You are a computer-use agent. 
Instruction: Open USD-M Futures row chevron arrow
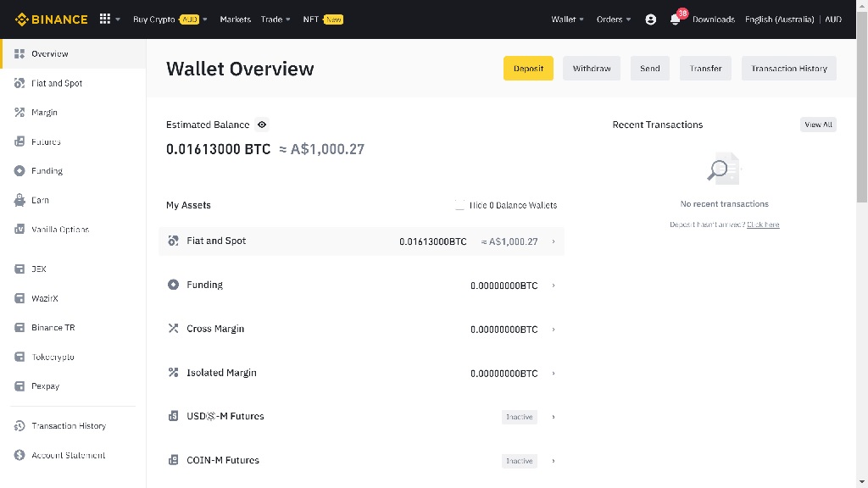[x=553, y=417]
